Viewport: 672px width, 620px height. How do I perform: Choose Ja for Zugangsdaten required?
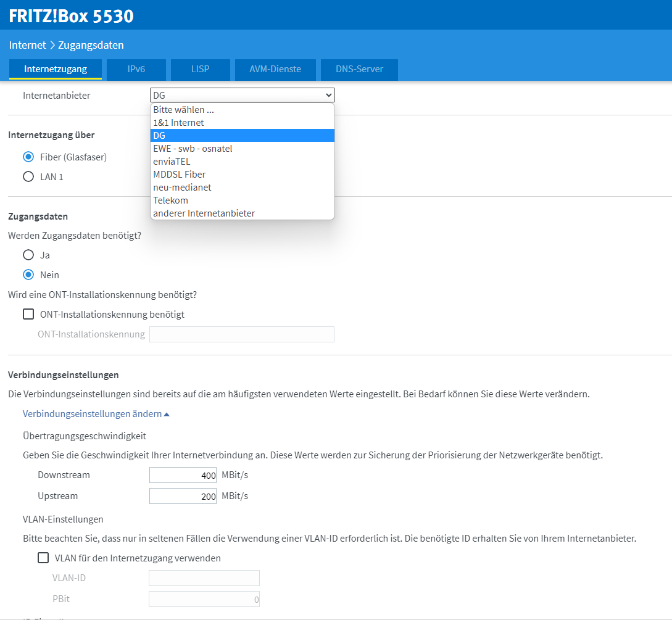(28, 255)
